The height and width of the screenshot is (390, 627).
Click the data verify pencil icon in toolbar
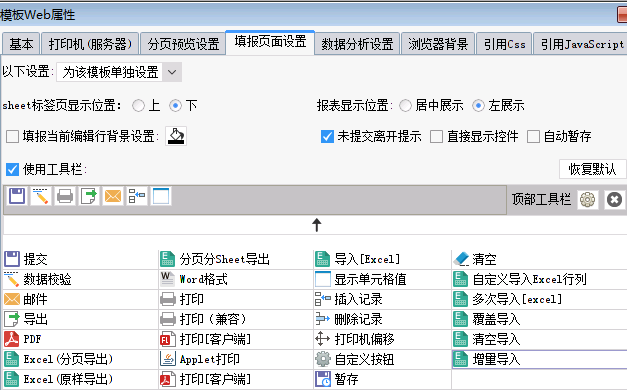click(x=41, y=196)
